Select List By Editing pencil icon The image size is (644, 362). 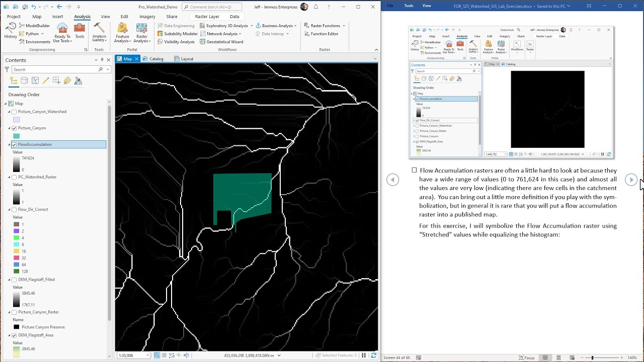coord(46,80)
